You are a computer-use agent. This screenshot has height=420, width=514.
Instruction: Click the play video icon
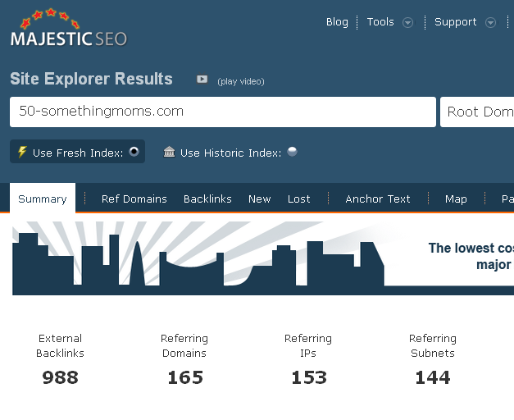[x=202, y=80]
